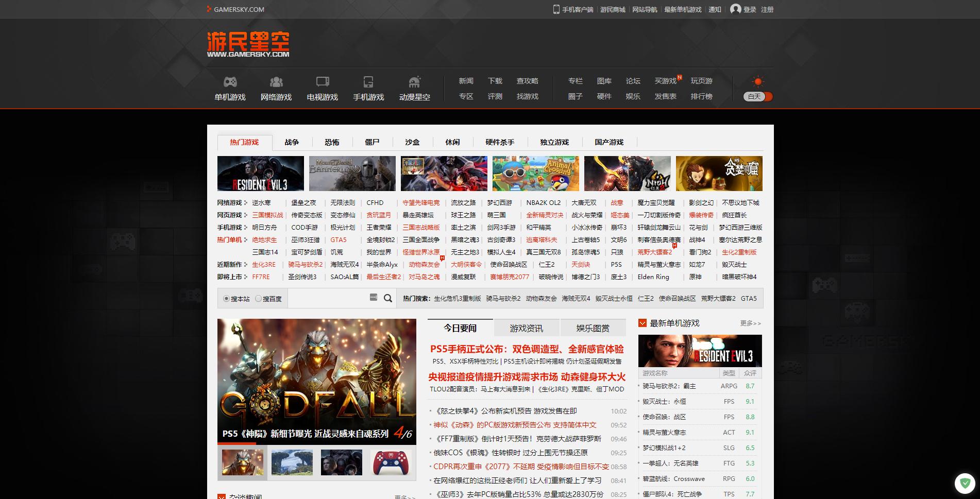This screenshot has height=499, width=980.
Task: Select the landscape scenery slide thumbnail
Action: coord(292,462)
